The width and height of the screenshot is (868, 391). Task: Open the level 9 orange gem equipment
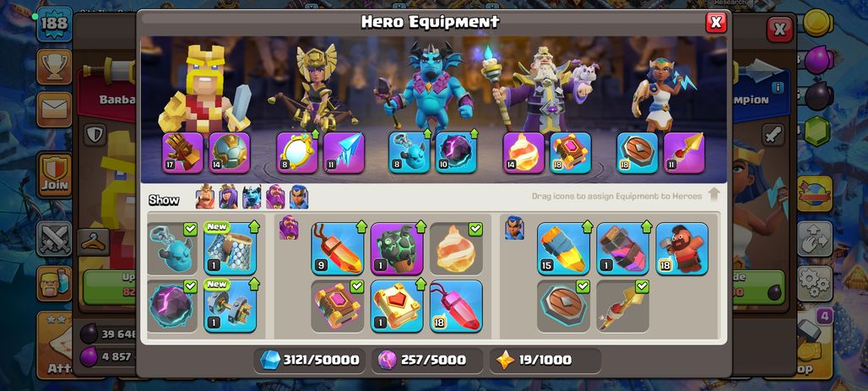[338, 248]
